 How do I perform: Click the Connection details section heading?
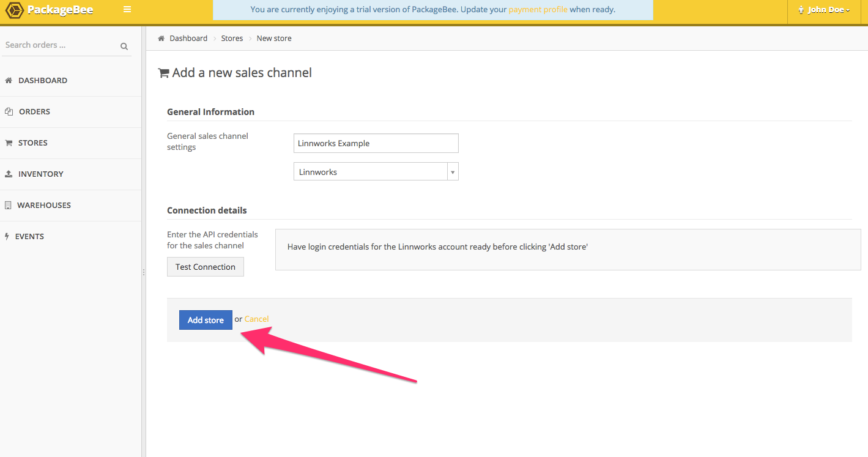click(x=207, y=210)
